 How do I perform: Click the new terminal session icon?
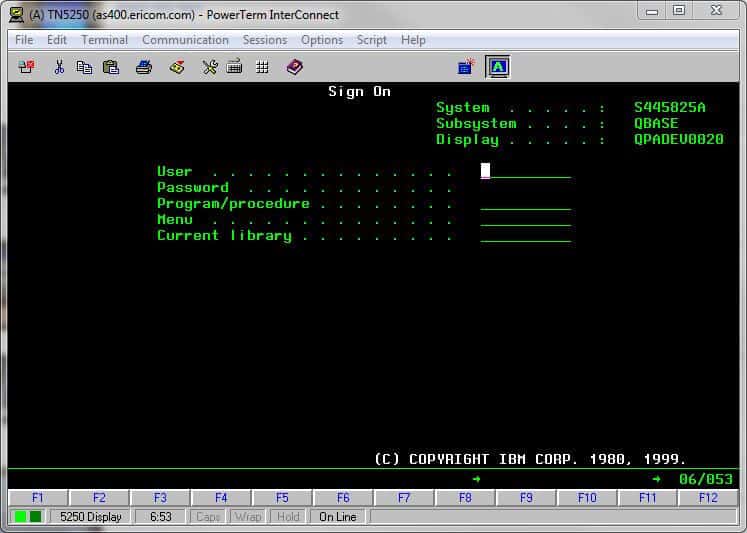466,67
